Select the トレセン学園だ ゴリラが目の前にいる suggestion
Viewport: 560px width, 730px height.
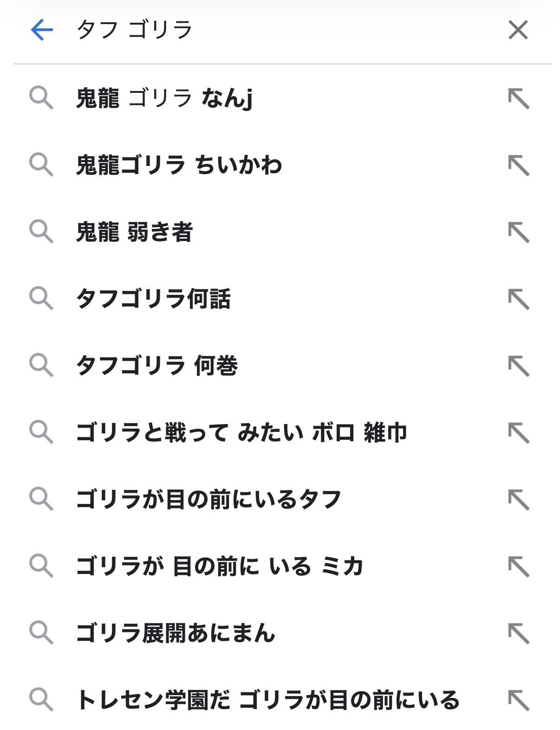coord(268,700)
